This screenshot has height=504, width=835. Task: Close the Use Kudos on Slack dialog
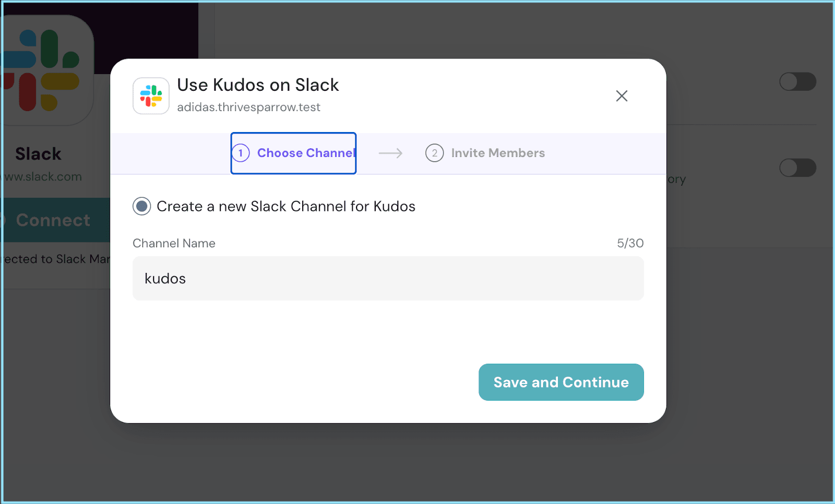[x=621, y=96]
